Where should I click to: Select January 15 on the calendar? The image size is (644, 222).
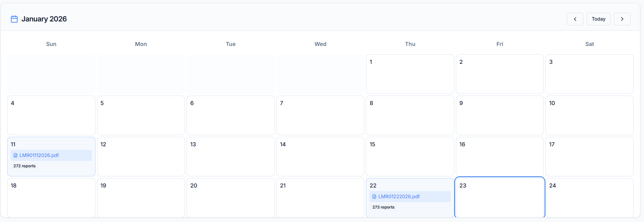(x=410, y=157)
